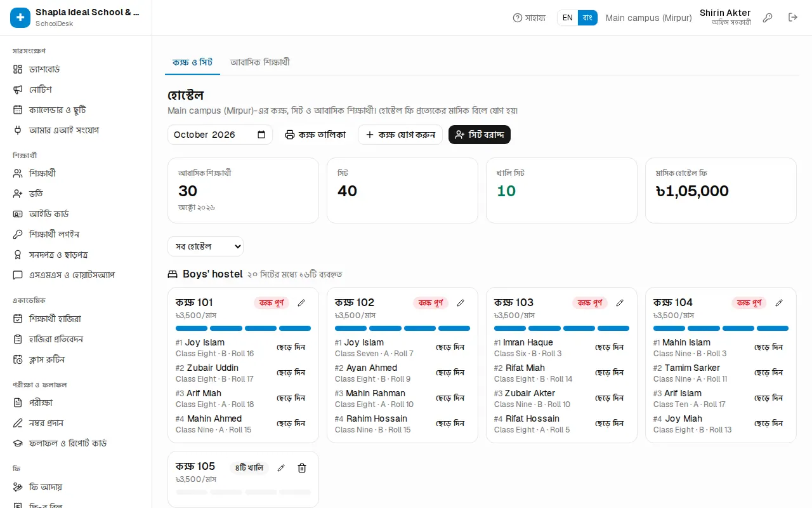Switch the language to বাং
The width and height of the screenshot is (812, 508).
point(587,18)
